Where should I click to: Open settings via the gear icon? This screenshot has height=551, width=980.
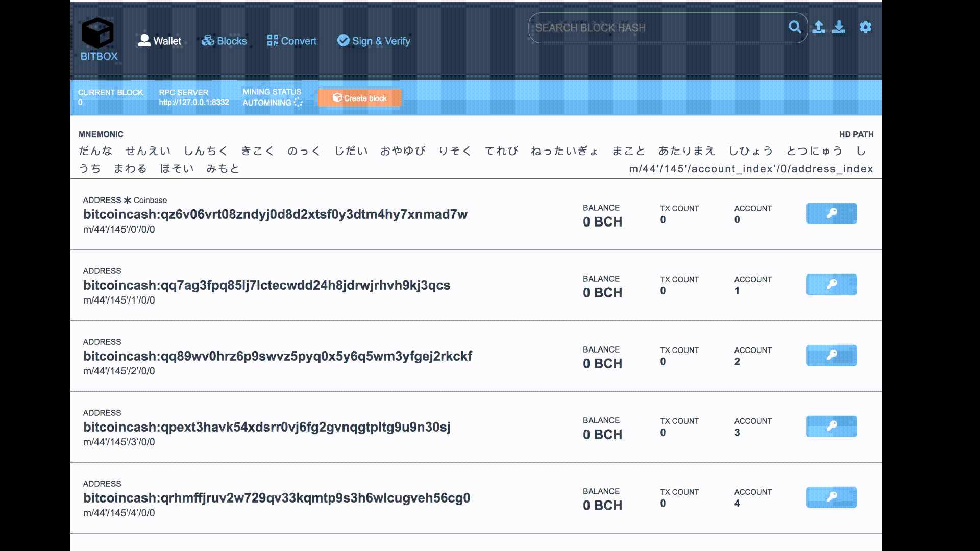(865, 27)
